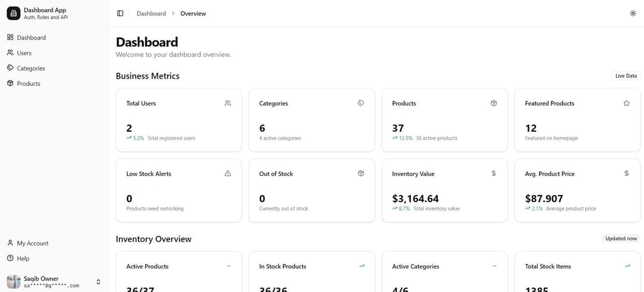Open the Categories sidebar menu item
This screenshot has width=644, height=292.
tap(54, 68)
